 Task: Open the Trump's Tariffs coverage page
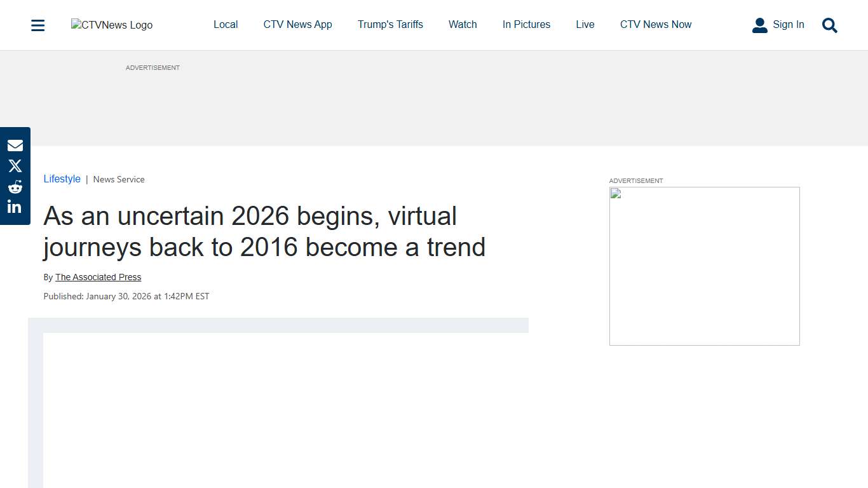point(390,24)
